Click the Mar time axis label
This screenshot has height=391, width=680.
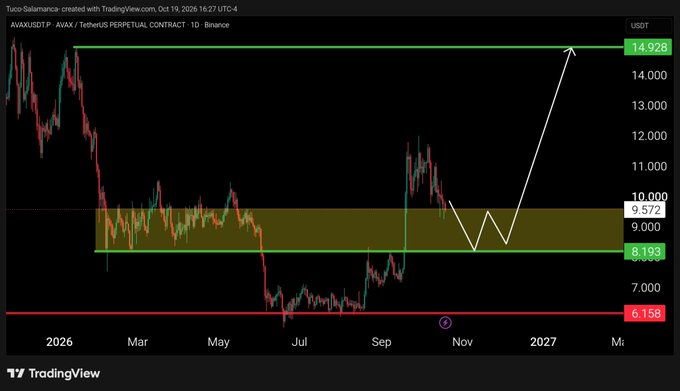(137, 342)
